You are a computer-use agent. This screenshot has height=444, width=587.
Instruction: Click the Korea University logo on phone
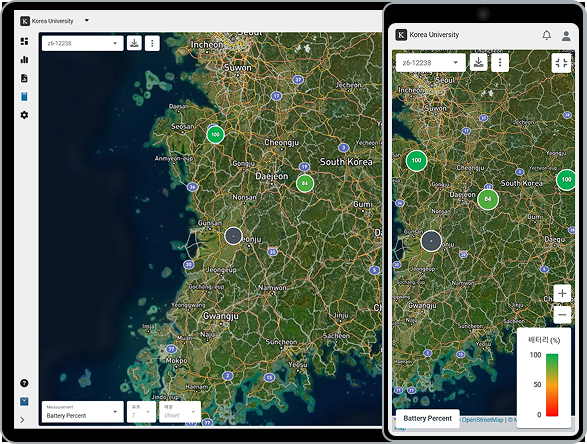click(x=401, y=35)
